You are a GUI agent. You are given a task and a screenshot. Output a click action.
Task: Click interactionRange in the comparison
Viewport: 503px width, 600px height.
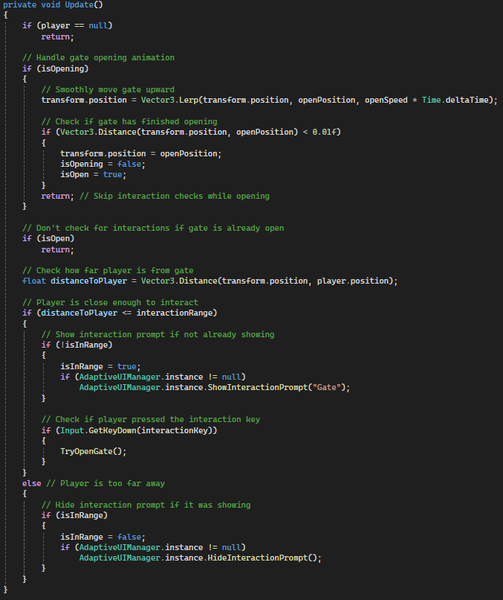[174, 313]
